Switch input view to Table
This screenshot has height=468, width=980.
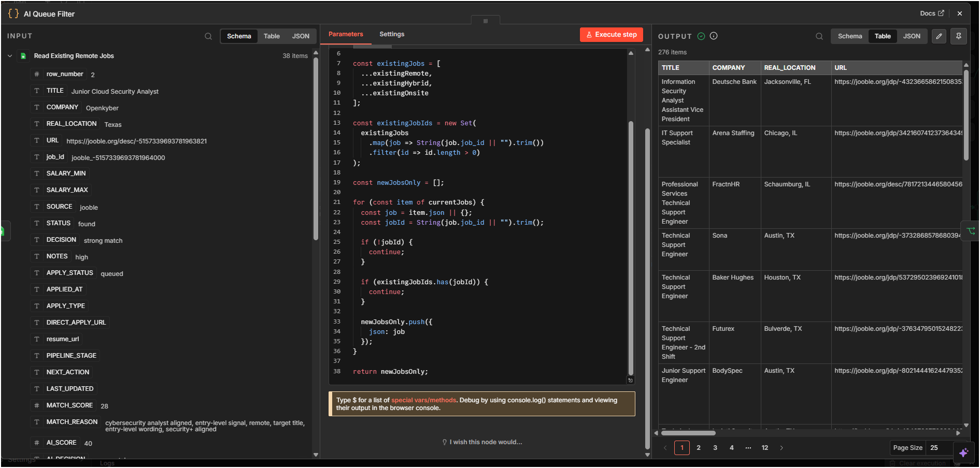(x=272, y=36)
